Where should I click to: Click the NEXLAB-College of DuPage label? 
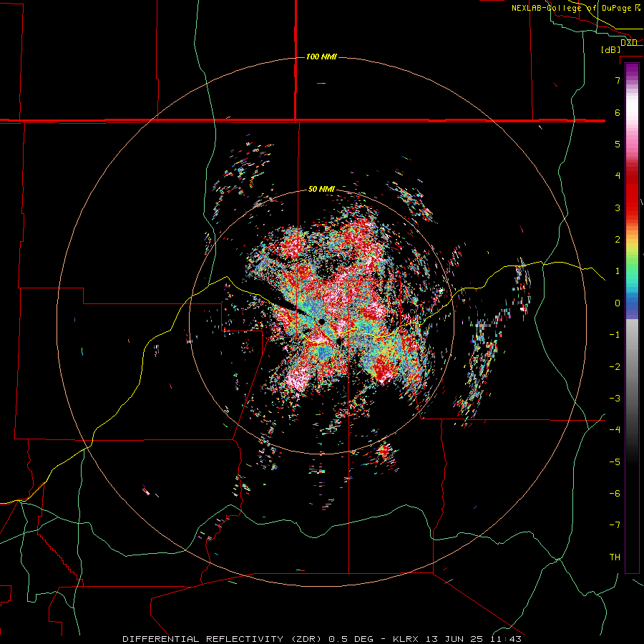tap(575, 8)
